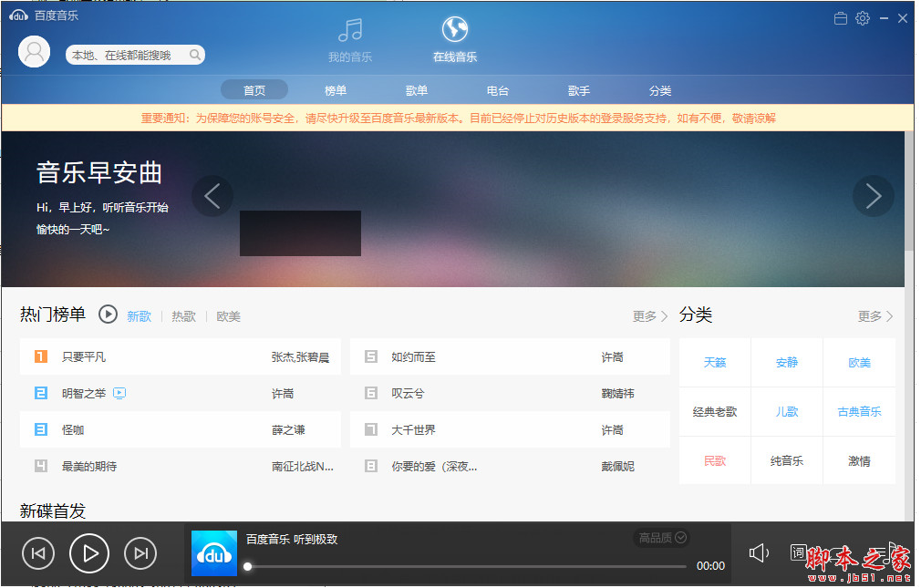921x588 pixels.
Task: Select the 欧美 chart filter beside 热歌
Action: [229, 316]
